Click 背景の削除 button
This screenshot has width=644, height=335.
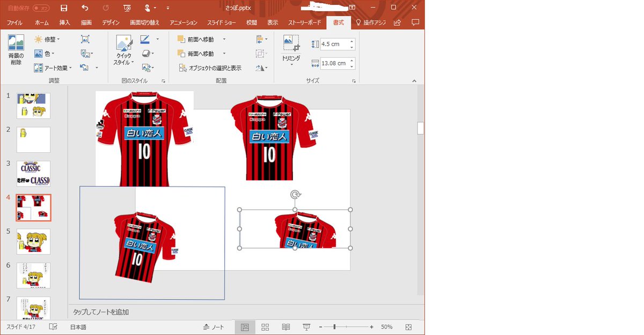point(16,50)
